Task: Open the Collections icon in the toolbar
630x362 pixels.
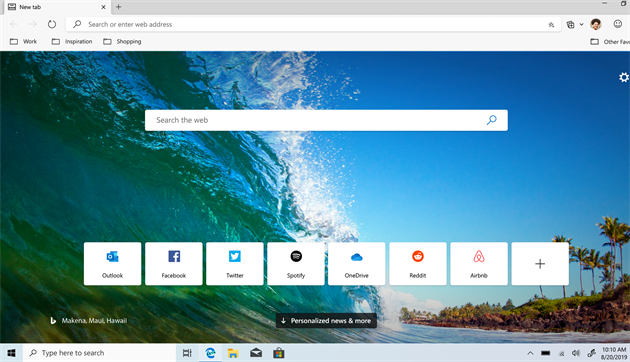Action: (571, 25)
